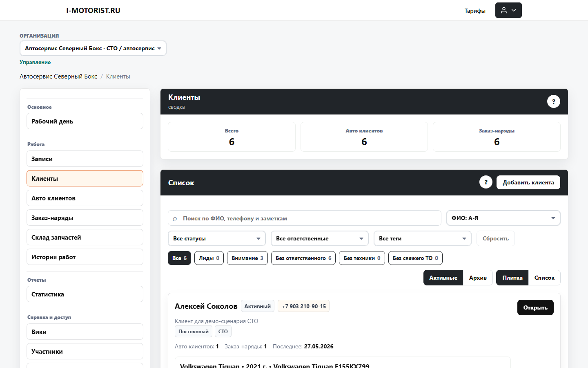Open the ФИО: А-Я sort dropdown
Image resolution: width=588 pixels, height=368 pixels.
pos(503,218)
